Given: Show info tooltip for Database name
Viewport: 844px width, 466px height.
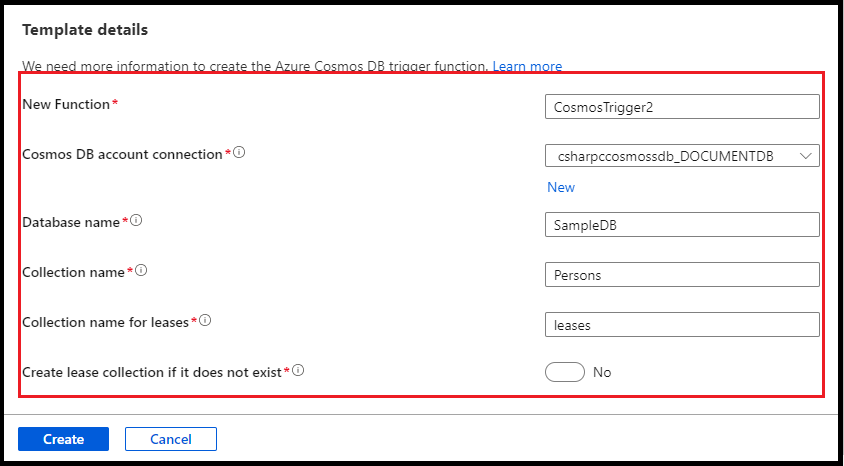Looking at the screenshot, I should coord(136,221).
